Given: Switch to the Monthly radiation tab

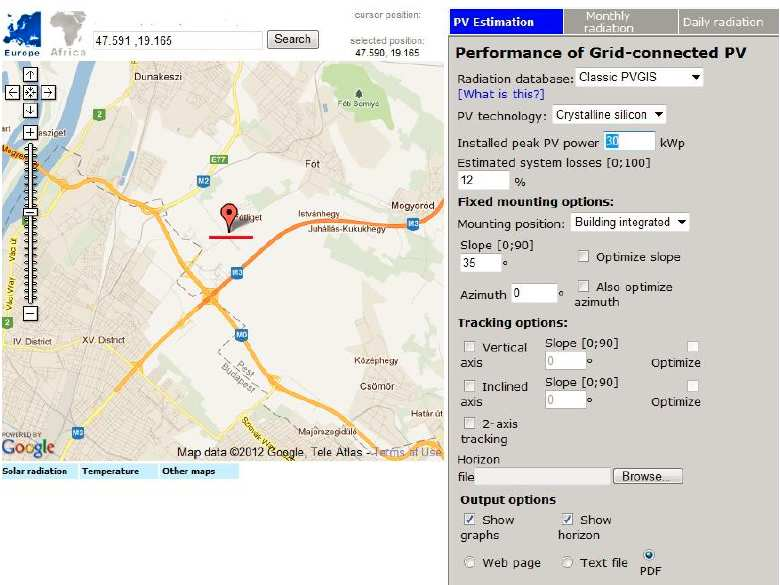Looking at the screenshot, I should point(620,22).
